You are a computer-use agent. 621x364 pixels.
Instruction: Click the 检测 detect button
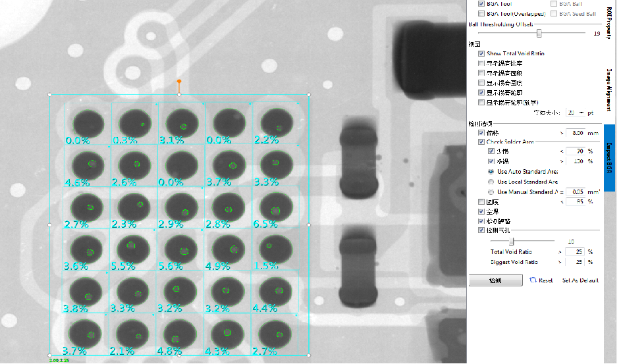[x=495, y=280]
